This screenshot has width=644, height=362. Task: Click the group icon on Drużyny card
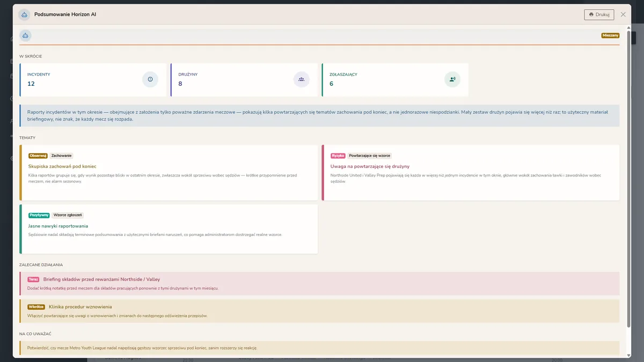pos(302,79)
